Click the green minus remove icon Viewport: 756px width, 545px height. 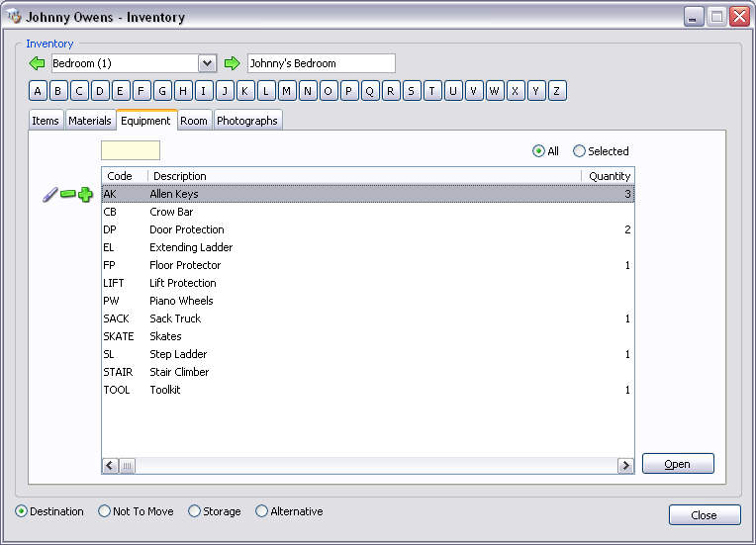tap(67, 195)
